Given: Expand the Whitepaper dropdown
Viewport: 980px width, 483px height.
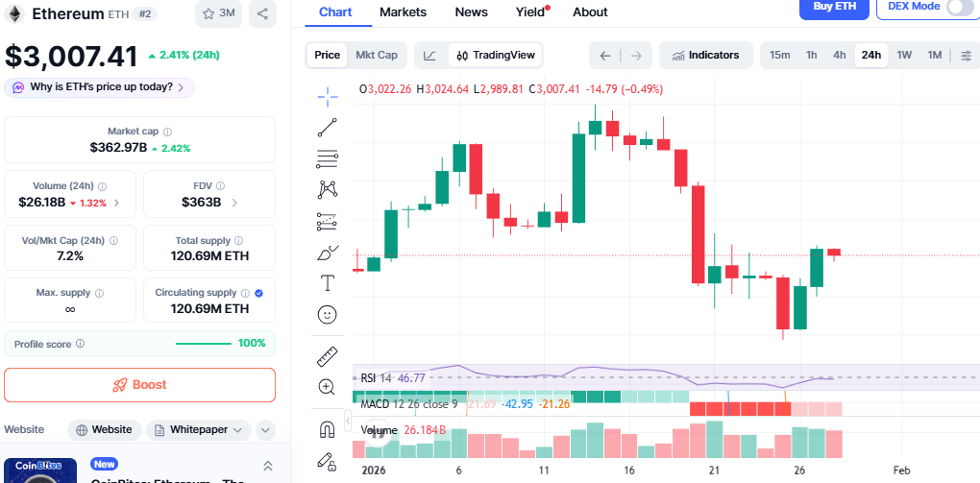Looking at the screenshot, I should click(x=199, y=430).
